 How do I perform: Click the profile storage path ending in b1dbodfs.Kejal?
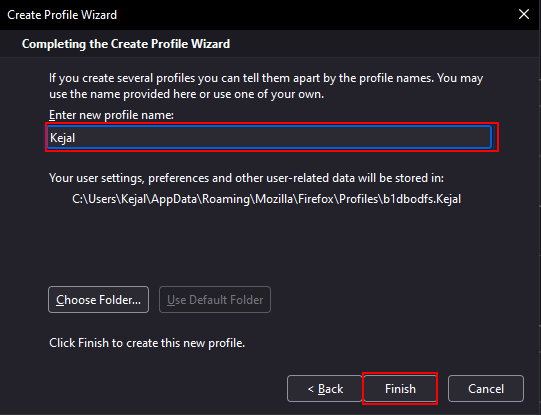pyautogui.click(x=266, y=199)
